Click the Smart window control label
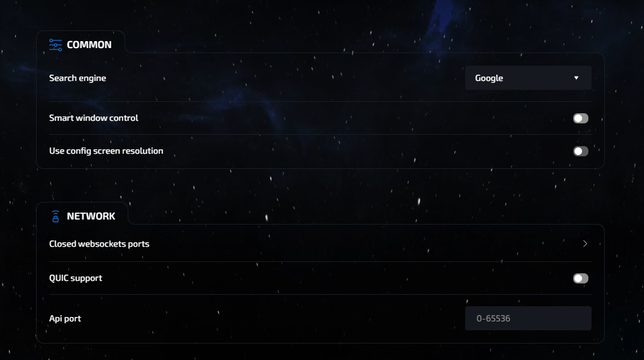Screen dimensions: 644x360 (94, 118)
